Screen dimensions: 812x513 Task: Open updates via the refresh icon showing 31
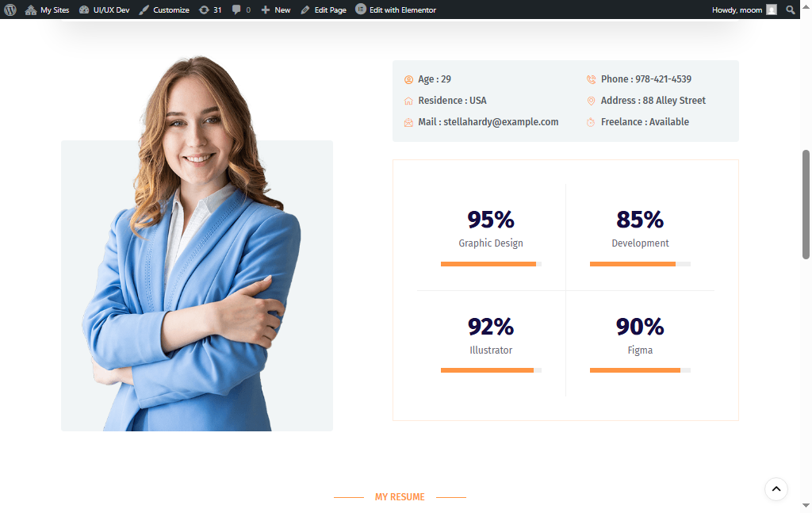click(x=210, y=10)
